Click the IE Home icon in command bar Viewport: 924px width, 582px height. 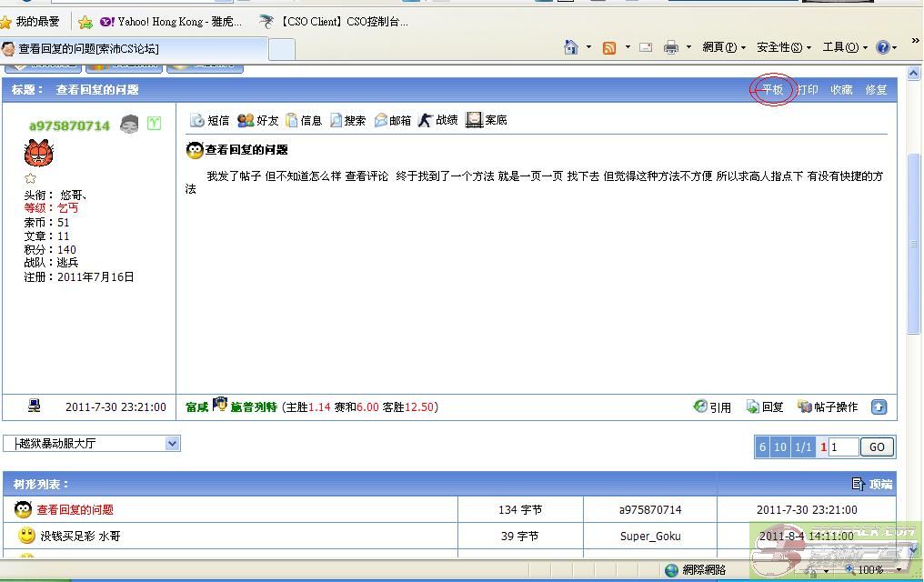coord(571,47)
